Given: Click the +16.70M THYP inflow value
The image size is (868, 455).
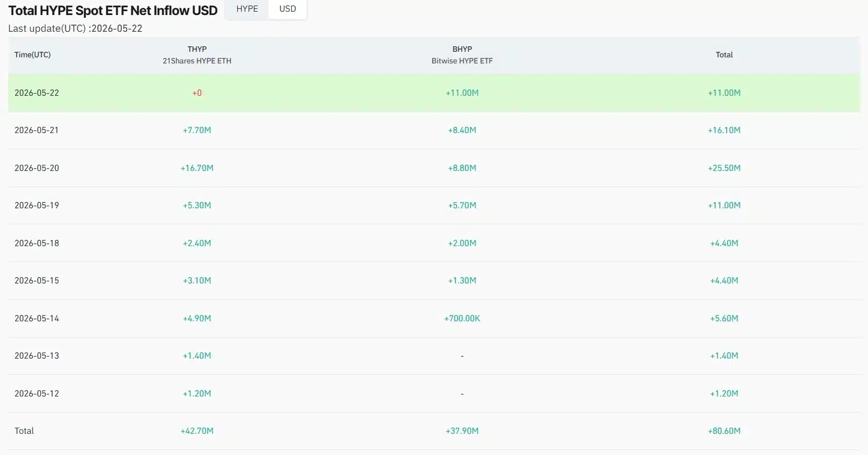Looking at the screenshot, I should tap(197, 168).
